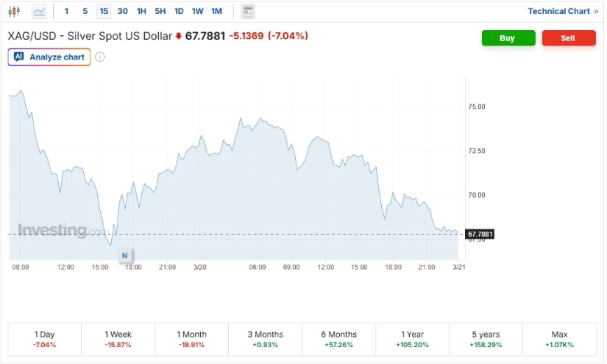Open the 6 Months range tab
The width and height of the screenshot is (607, 364).
pos(338,339)
